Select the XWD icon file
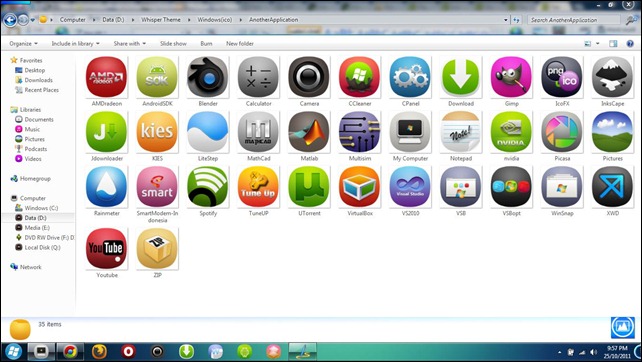642x362 pixels. [613, 187]
